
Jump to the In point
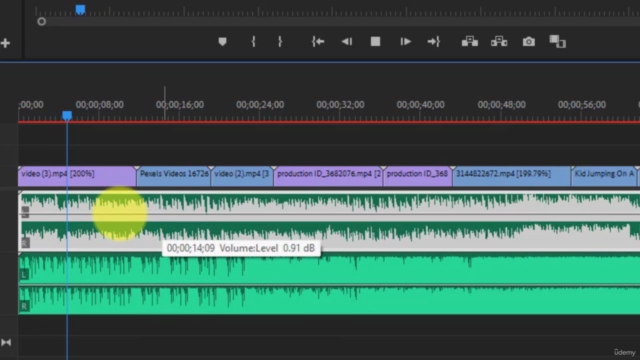point(318,42)
